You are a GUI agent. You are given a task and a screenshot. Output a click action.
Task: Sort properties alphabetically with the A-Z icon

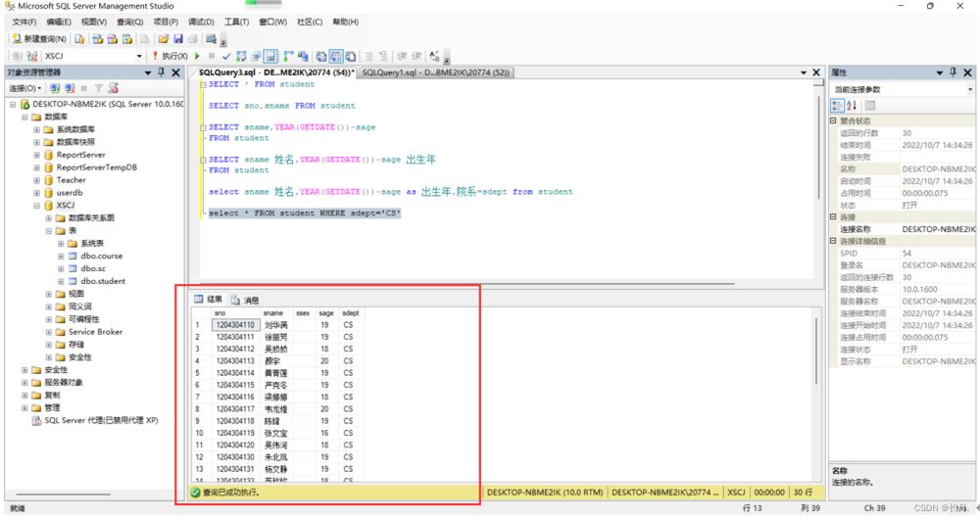tap(852, 106)
